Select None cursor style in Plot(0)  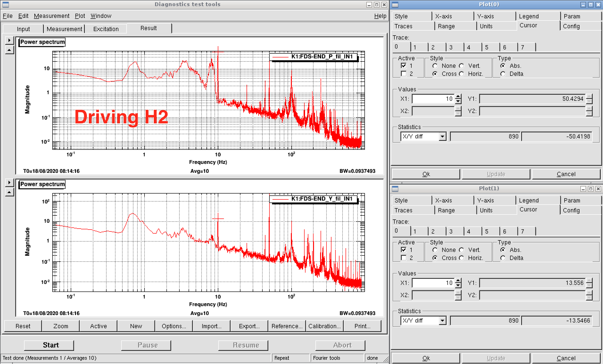(x=435, y=66)
